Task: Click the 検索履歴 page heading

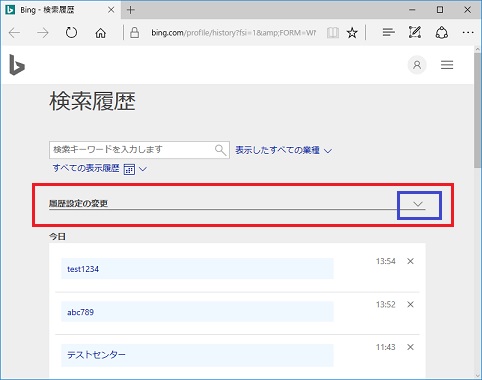Action: [92, 101]
